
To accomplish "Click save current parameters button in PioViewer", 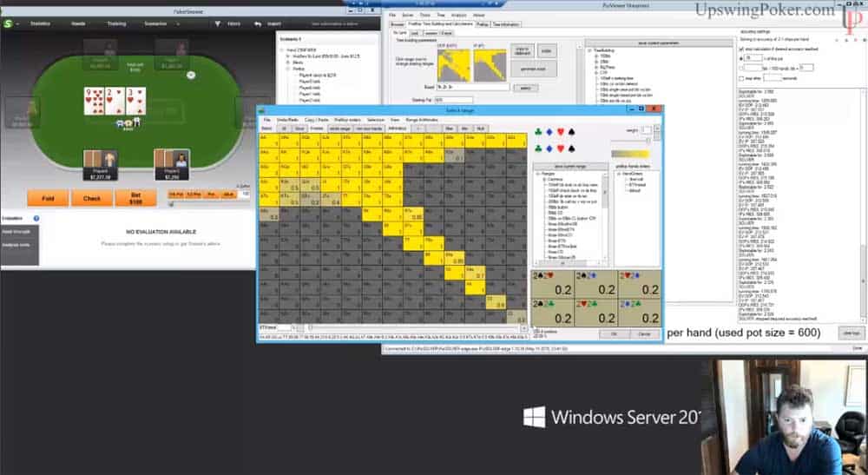I will (658, 43).
